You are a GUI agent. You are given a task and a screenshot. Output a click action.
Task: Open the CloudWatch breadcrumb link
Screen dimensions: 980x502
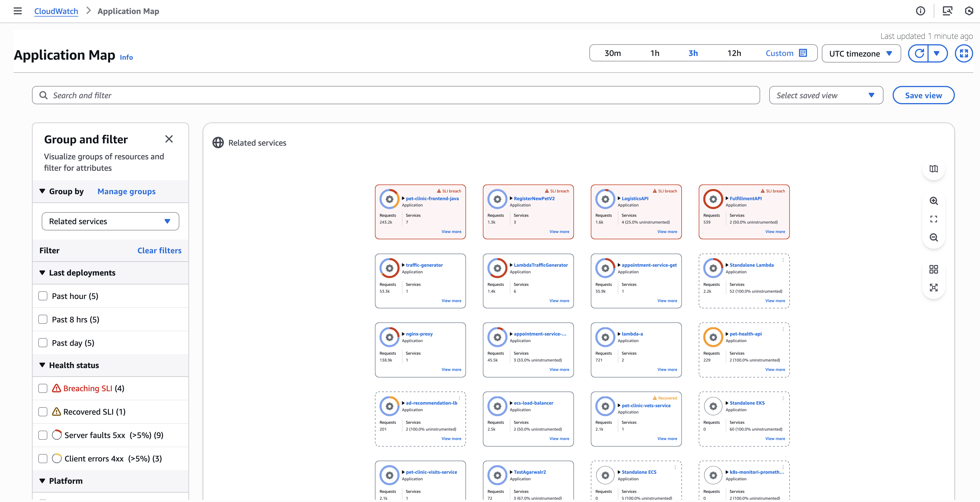click(56, 11)
